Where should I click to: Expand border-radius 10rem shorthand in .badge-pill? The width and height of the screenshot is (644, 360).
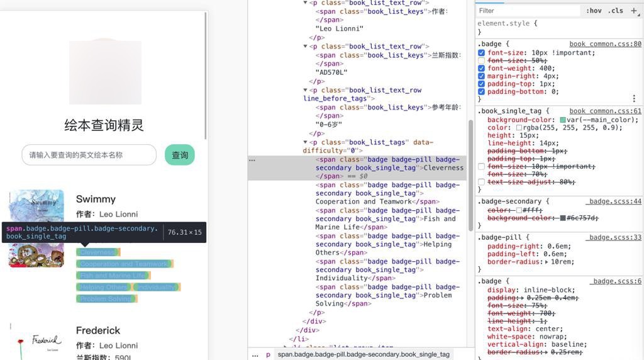547,262
